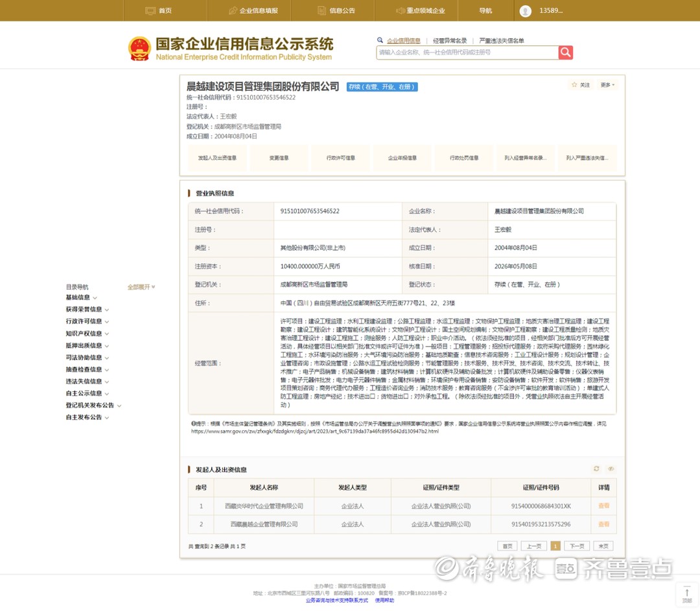Click the 西藏晨越企业管理有限公司 name cell
Screen dimensions: 700x611
click(x=264, y=524)
